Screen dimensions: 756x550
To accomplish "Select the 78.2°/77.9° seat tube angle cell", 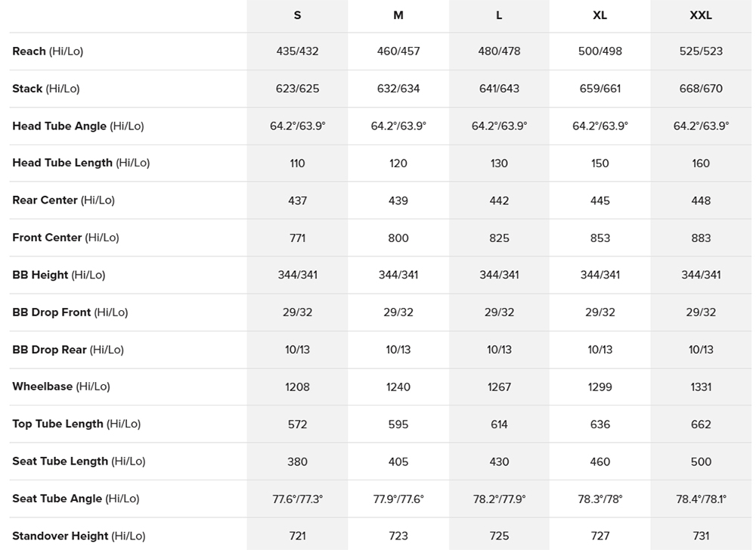I will [x=499, y=499].
